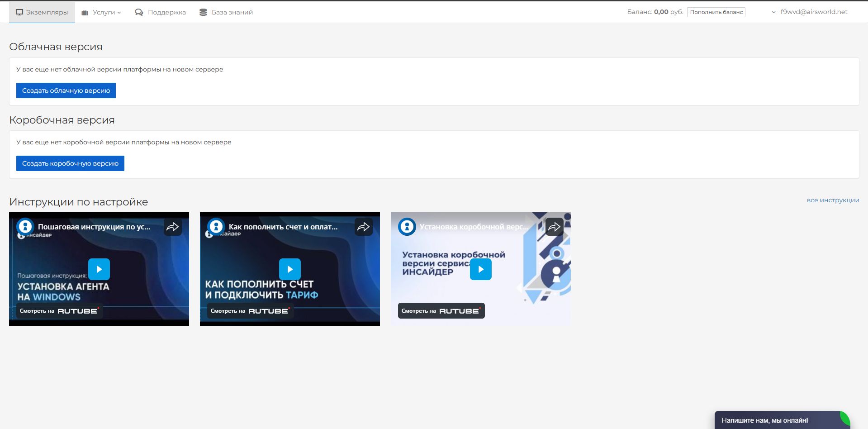This screenshot has width=868, height=429.
Task: Click Создать облачную версию button
Action: coord(66,91)
